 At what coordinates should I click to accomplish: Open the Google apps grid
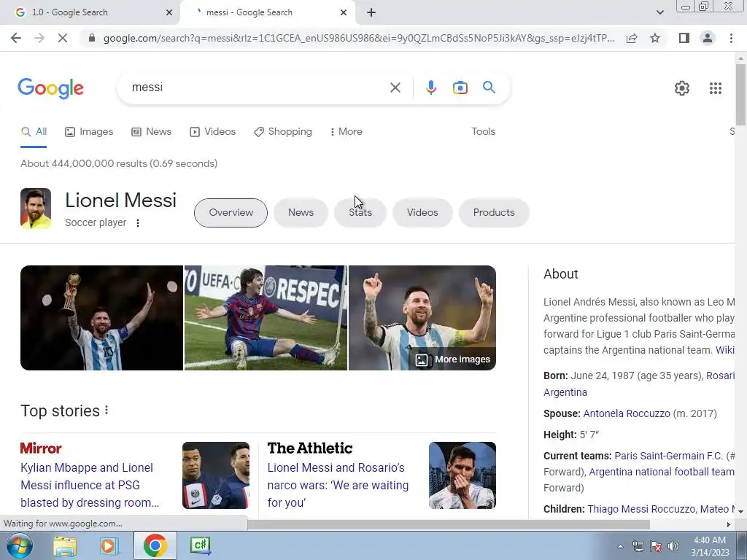[x=715, y=88]
